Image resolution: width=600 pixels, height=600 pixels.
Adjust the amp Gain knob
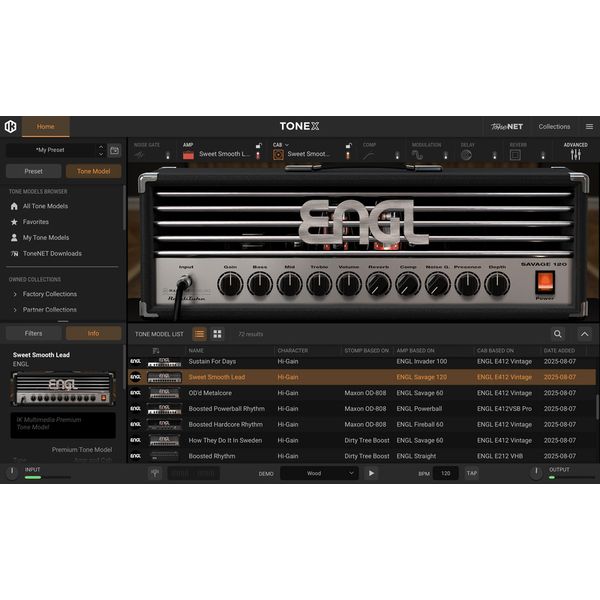pyautogui.click(x=230, y=284)
